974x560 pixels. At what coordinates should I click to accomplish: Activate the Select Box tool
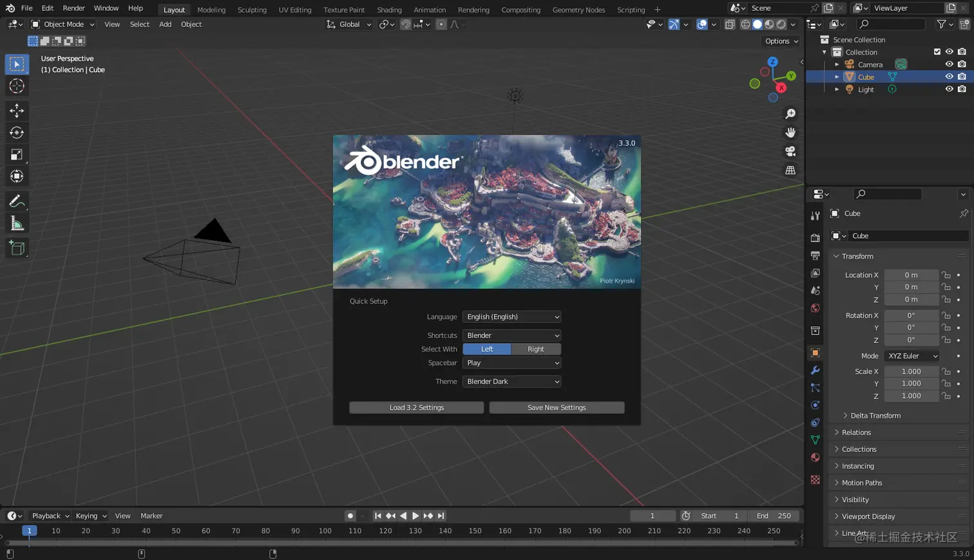point(17,64)
